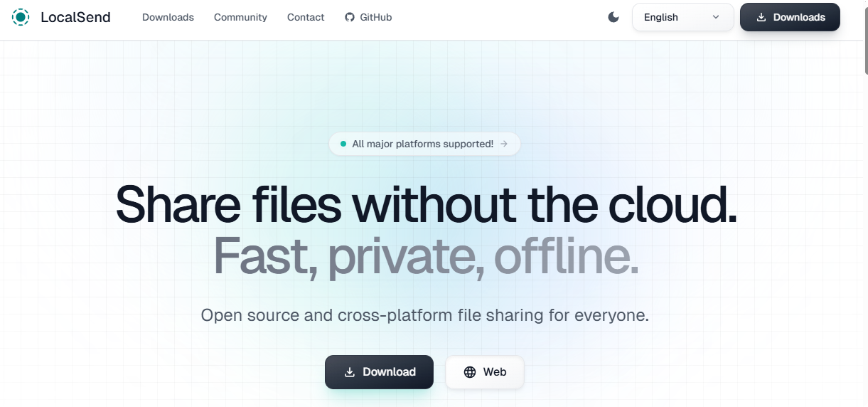Open the GitHub text link
This screenshot has height=407, width=868.
point(375,17)
